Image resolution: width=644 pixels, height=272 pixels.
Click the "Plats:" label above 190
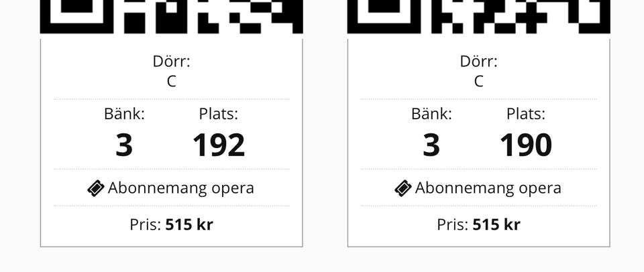[x=526, y=114]
